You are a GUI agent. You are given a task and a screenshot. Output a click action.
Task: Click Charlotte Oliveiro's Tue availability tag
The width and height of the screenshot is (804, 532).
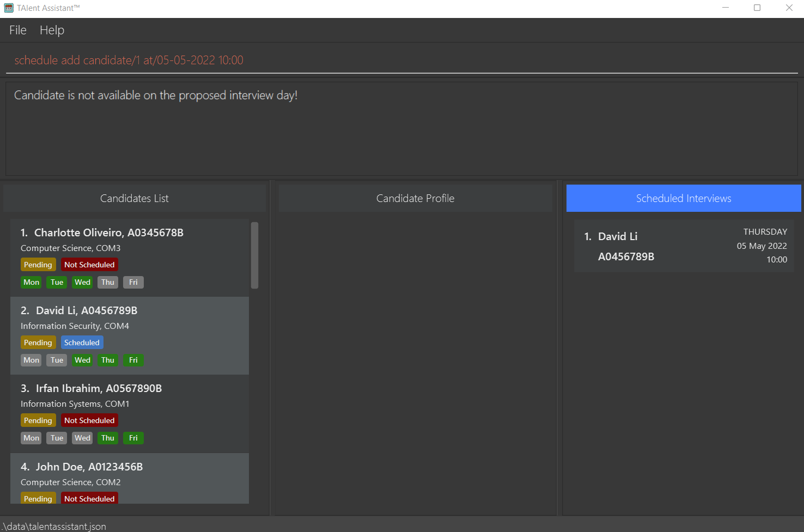(57, 282)
